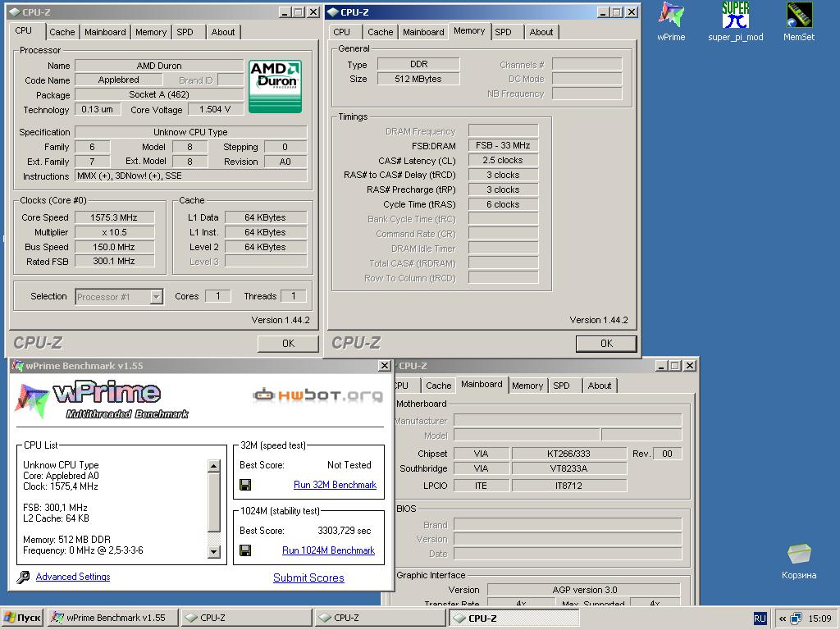Viewport: 840px width, 630px height.
Task: Open Memory tab in left CPU-Z window
Action: 151,32
